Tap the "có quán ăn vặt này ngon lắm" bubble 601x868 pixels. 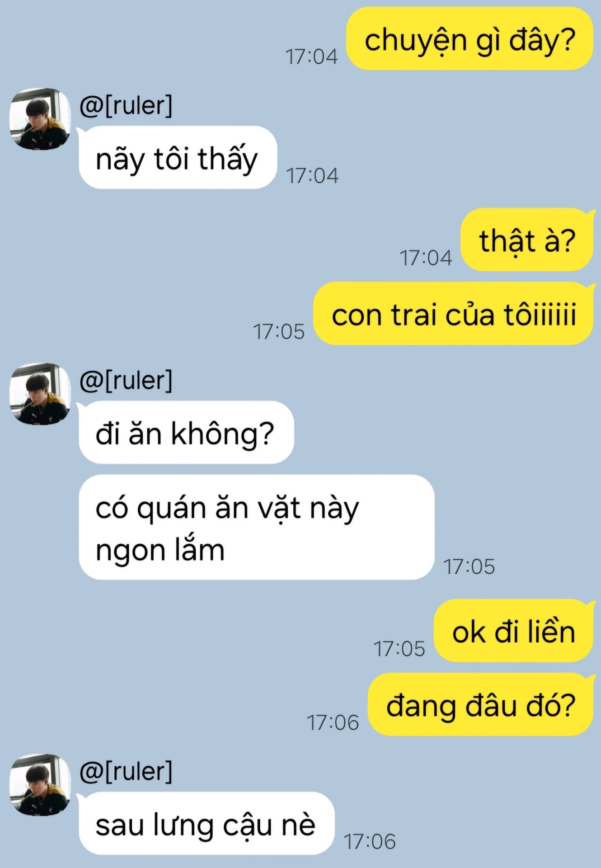(x=257, y=527)
